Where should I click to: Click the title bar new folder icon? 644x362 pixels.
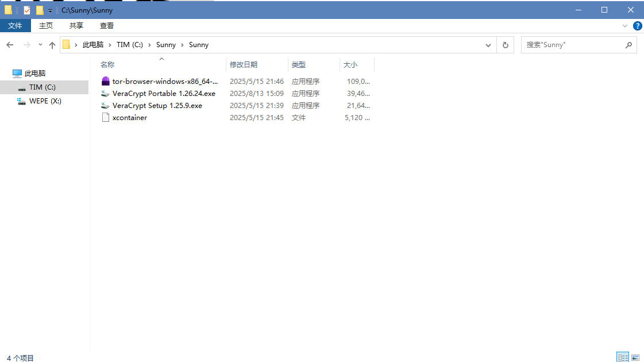40,10
